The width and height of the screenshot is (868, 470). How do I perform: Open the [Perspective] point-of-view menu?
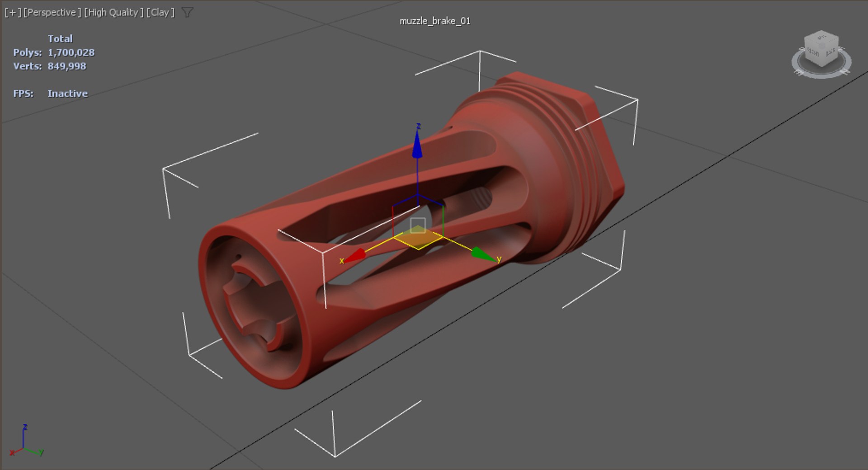[x=52, y=12]
